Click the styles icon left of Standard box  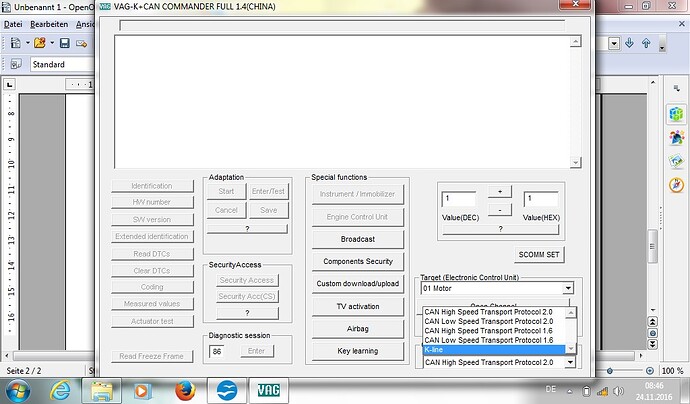coord(16,64)
